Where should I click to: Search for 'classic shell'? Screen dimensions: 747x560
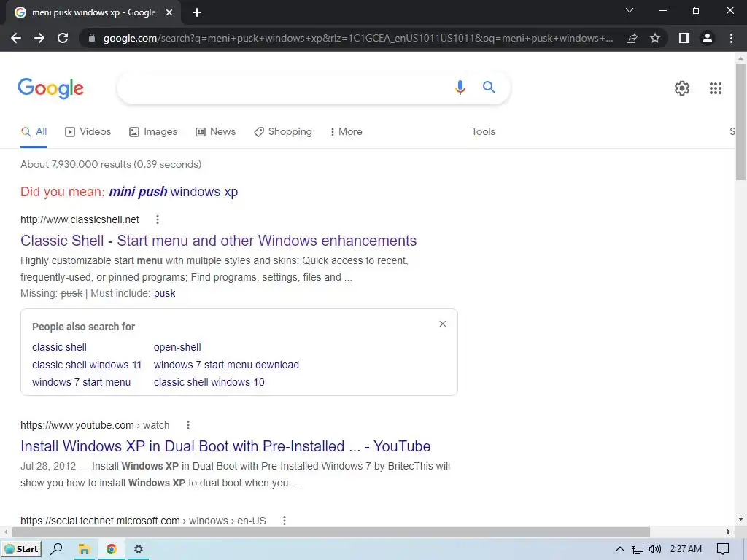click(x=60, y=347)
